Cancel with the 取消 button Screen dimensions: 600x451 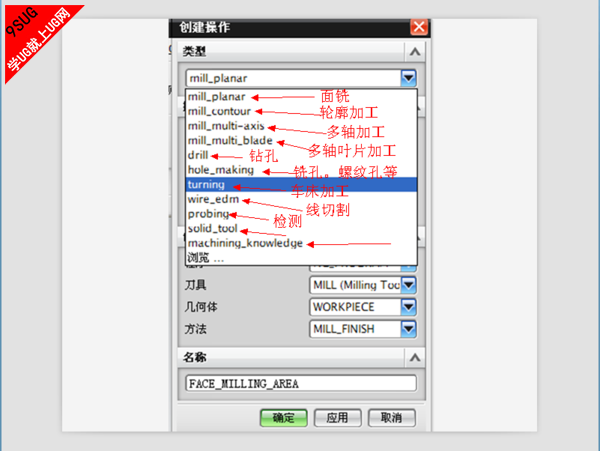coord(391,418)
